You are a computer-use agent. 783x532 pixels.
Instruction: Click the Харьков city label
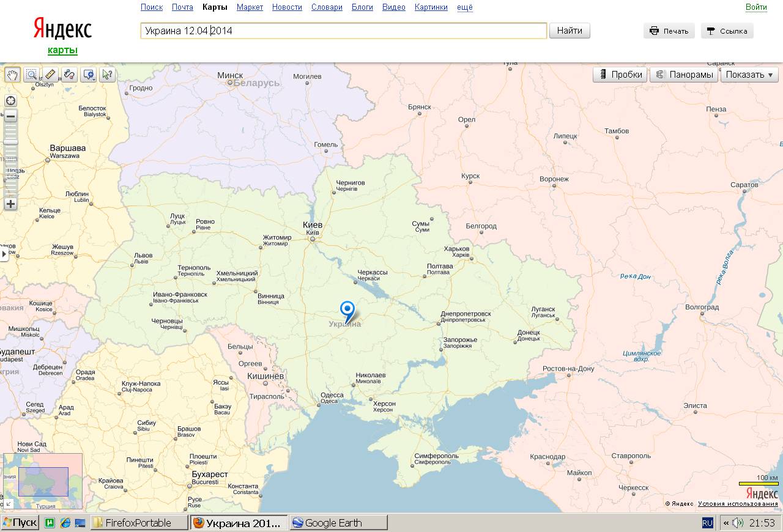click(x=456, y=249)
